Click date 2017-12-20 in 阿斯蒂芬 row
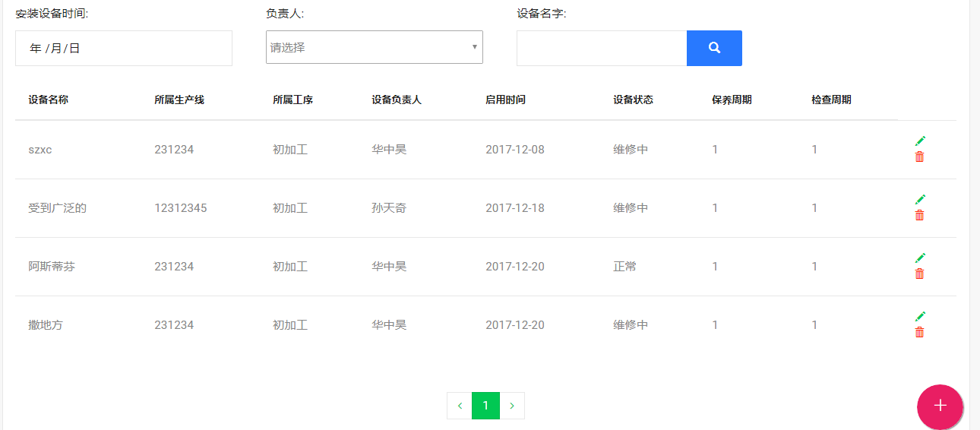 coord(515,267)
